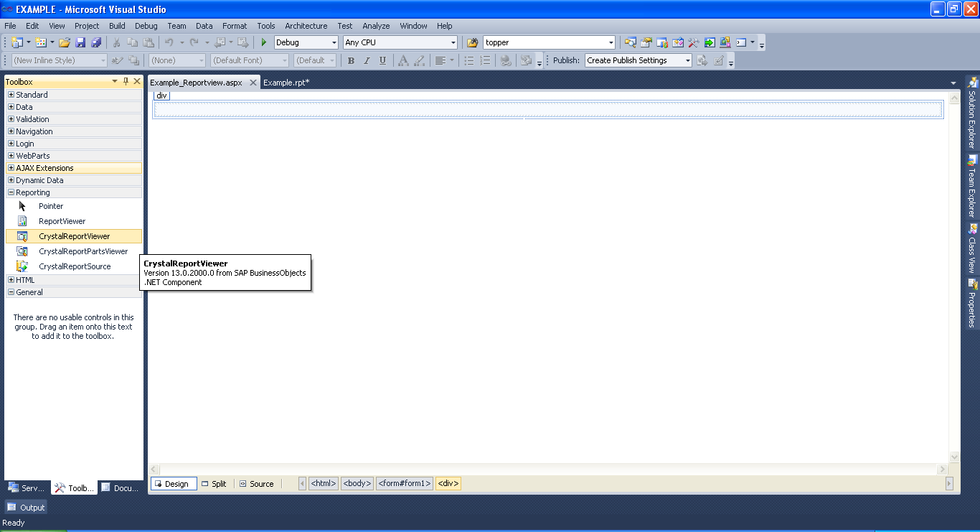The image size is (980, 532).
Task: Toggle Underline formatting in the formatting toolbar
Action: coord(382,60)
